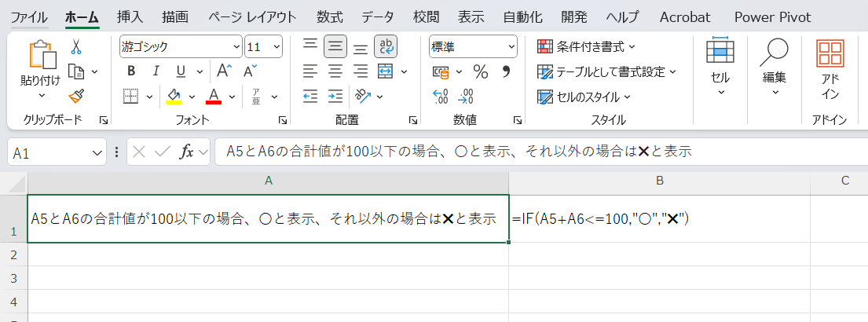
Task: Toggle Italic formatting
Action: [x=156, y=71]
